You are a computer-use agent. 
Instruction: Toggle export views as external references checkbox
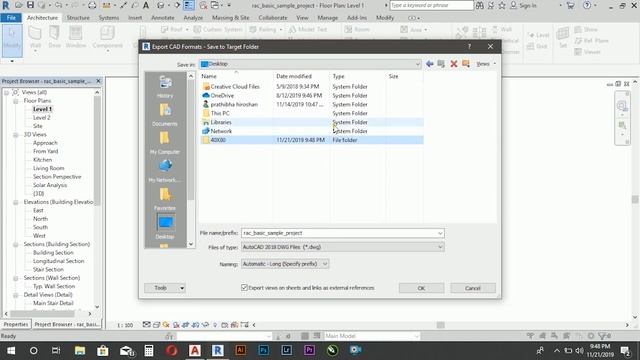point(244,287)
